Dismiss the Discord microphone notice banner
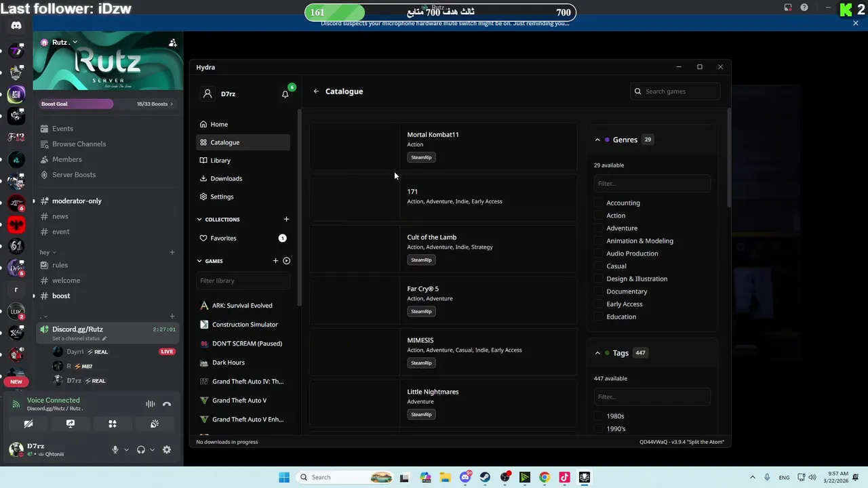The width and height of the screenshot is (868, 488). click(856, 23)
